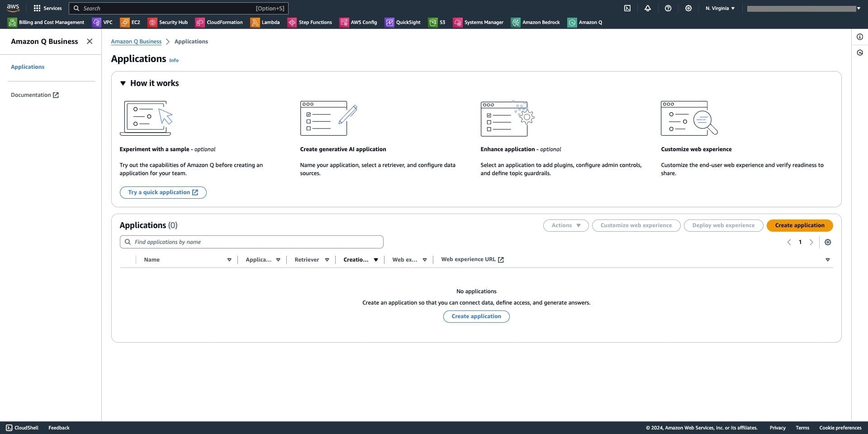Sort by the Name column header

(152, 260)
